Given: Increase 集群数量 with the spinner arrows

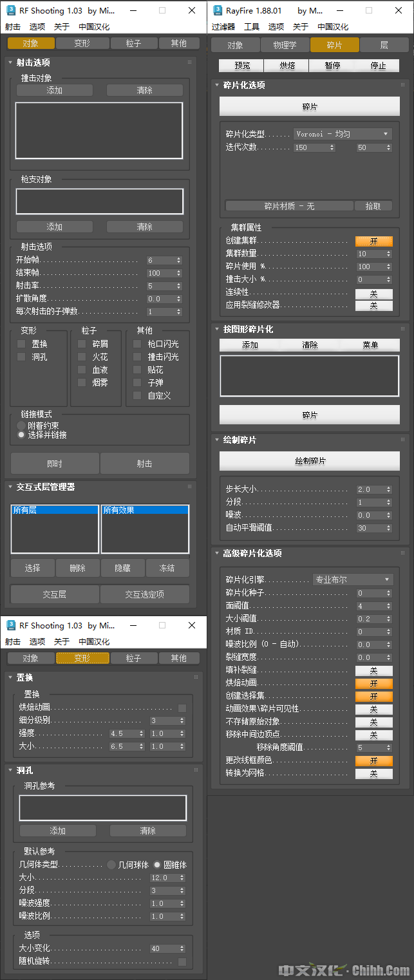Looking at the screenshot, I should click(x=389, y=252).
